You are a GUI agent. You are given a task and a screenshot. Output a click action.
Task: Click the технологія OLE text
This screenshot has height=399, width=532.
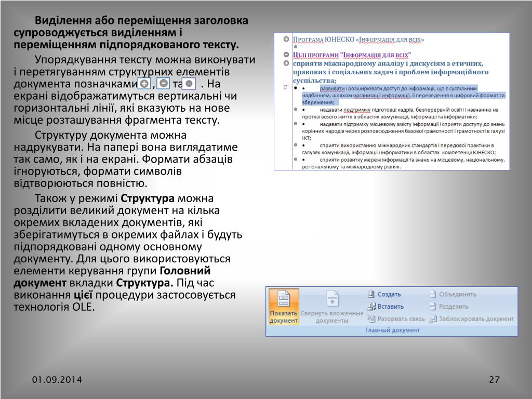54,307
